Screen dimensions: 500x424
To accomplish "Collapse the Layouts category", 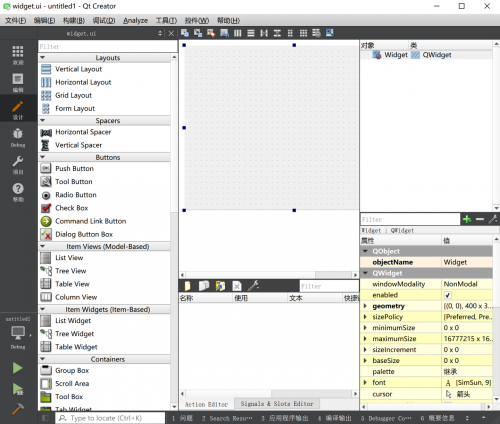I will [42, 58].
